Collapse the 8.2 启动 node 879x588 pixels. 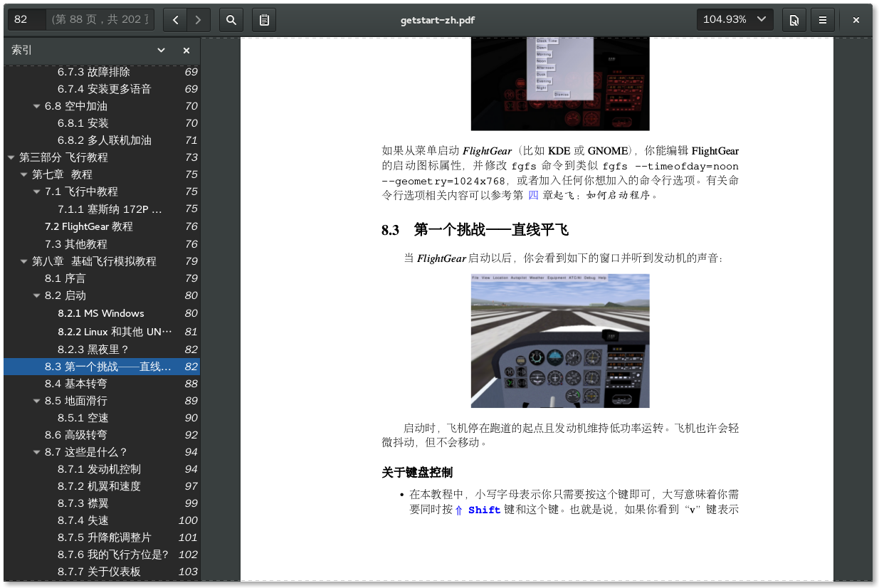point(37,295)
